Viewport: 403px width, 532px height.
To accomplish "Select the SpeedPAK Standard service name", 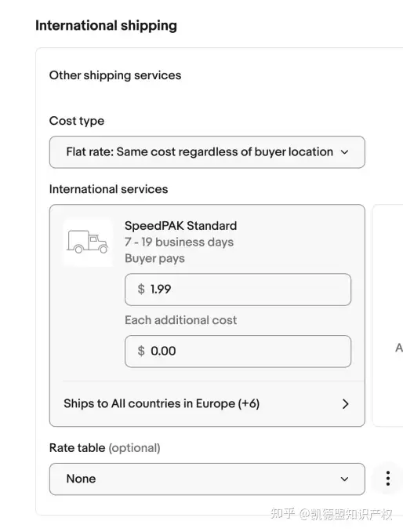I will pos(180,226).
